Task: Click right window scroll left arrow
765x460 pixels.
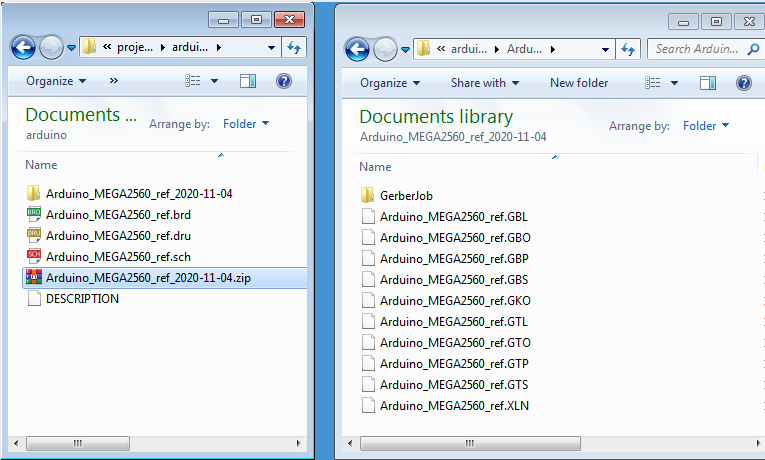Action: [x=350, y=443]
